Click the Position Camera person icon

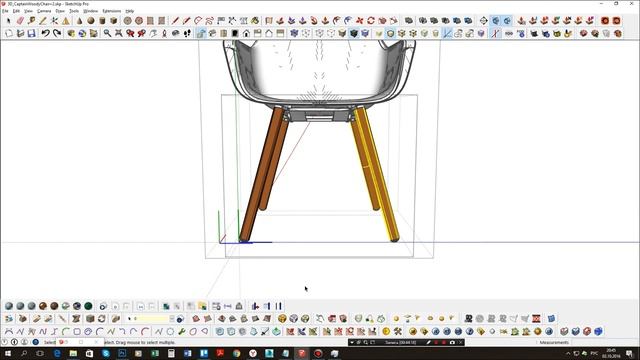164,33
